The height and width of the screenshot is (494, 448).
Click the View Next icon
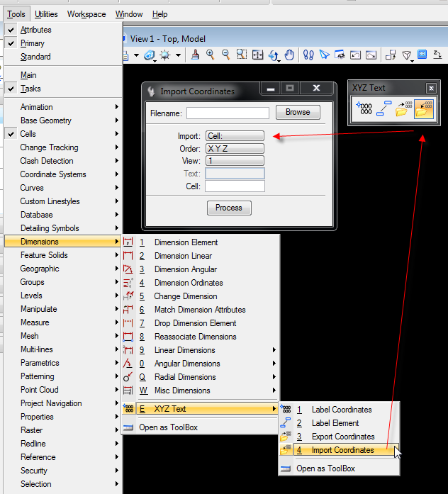click(371, 55)
